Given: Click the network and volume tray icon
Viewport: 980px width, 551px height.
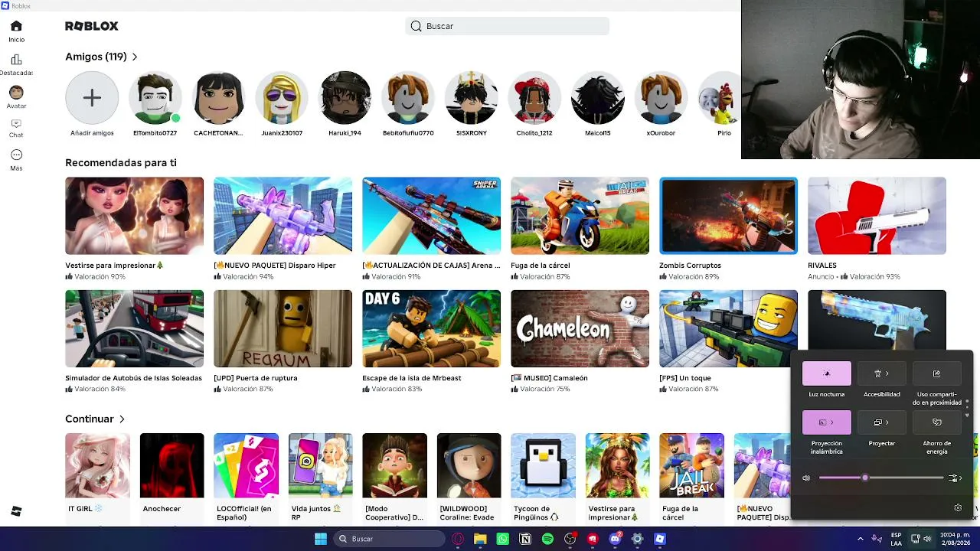Looking at the screenshot, I should pyautogui.click(x=921, y=539).
